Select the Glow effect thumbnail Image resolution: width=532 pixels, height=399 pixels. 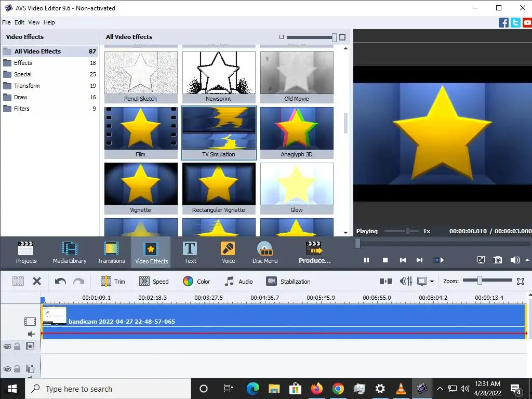click(297, 184)
